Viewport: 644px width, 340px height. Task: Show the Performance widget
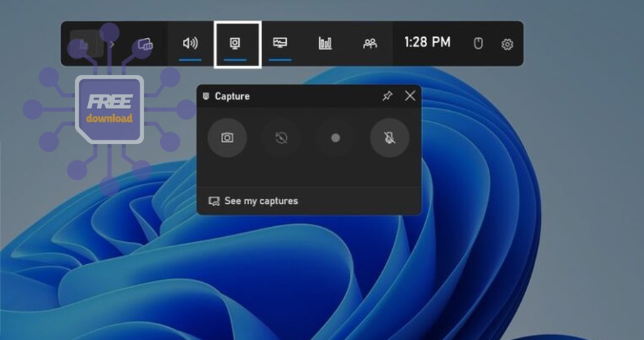280,44
